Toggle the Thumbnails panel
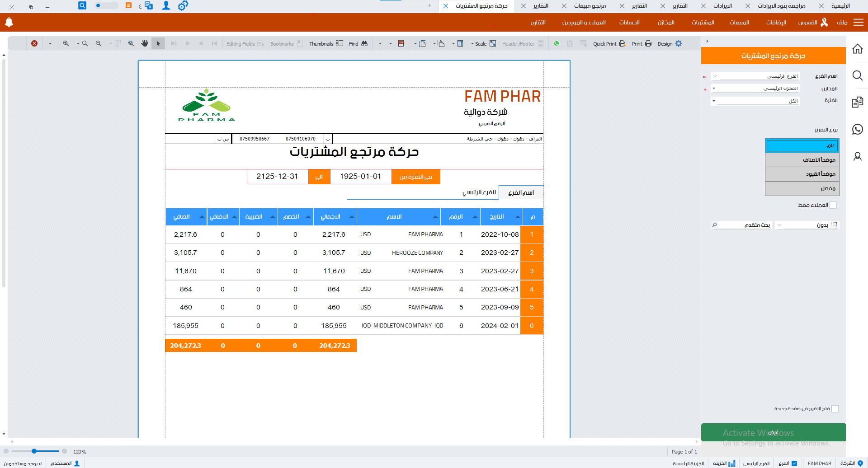 (340, 44)
